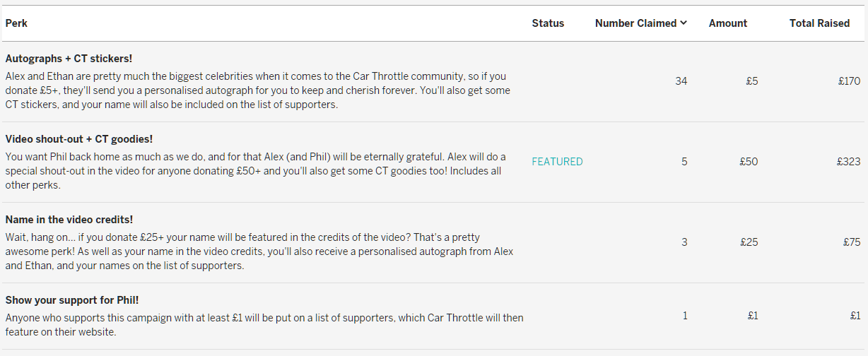The image size is (868, 356).
Task: Open the Autographs + CT stickers perk
Action: point(69,59)
